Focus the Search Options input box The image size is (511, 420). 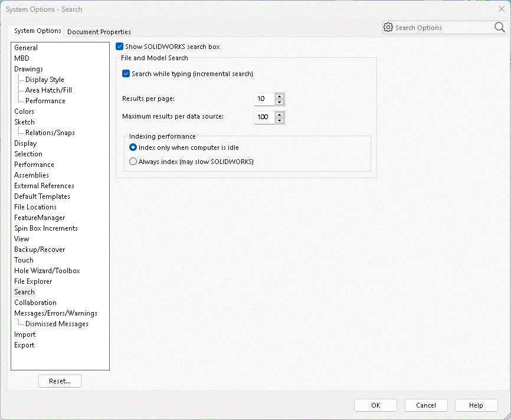click(x=444, y=28)
